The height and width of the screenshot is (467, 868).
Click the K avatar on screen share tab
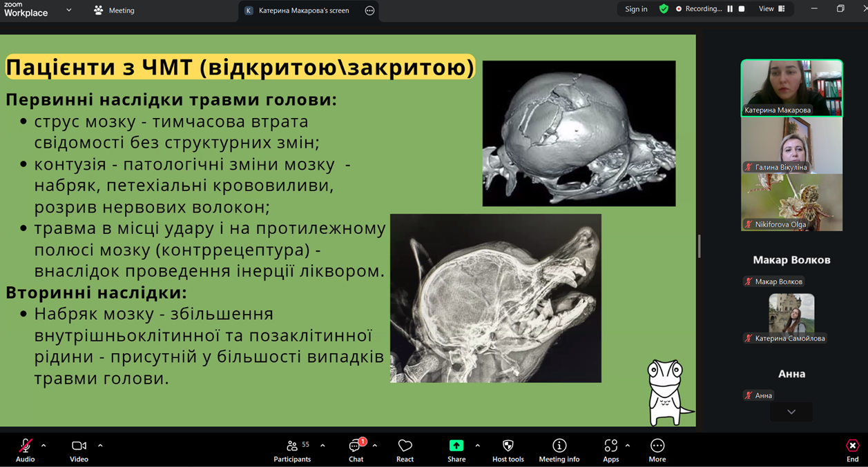point(249,10)
